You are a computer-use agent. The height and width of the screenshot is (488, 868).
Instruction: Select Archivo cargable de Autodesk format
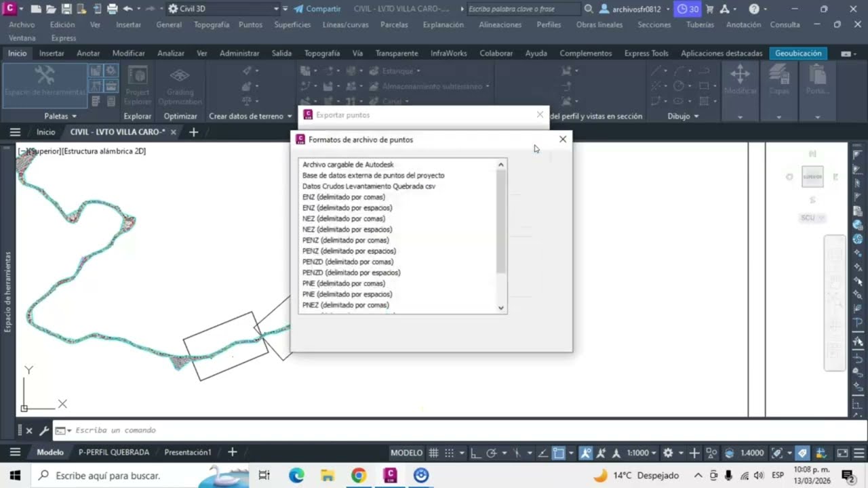(x=348, y=165)
